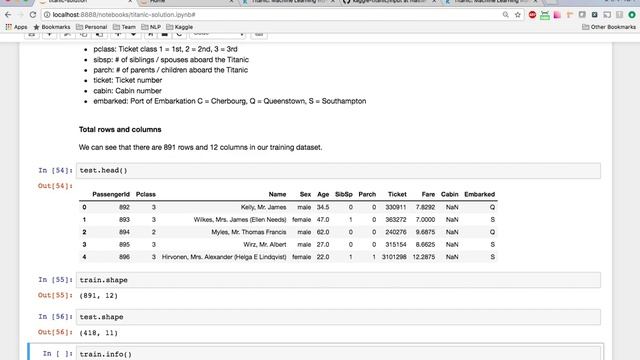Viewport: 640px width, 360px height.
Task: Click ticket number 330911
Action: 396,207
